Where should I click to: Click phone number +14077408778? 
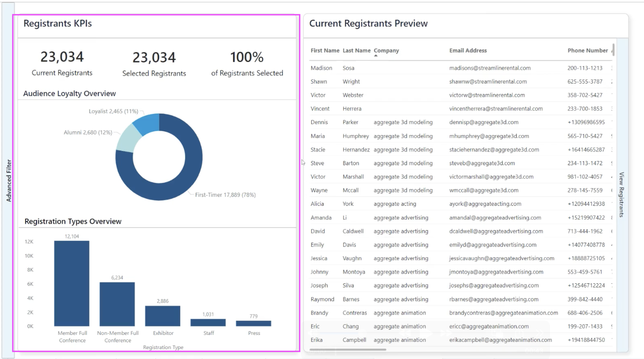coord(586,245)
